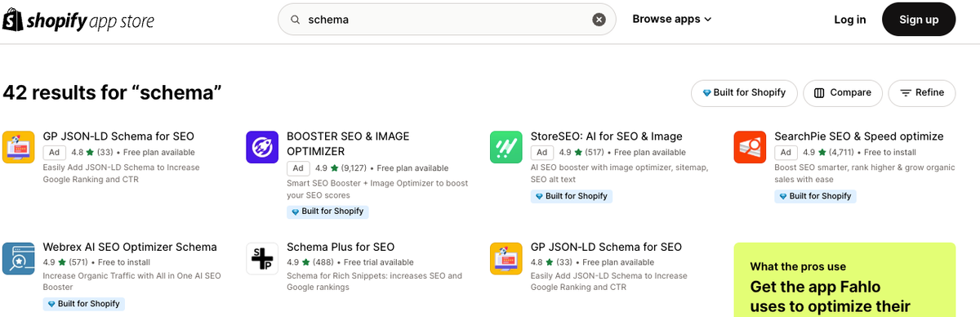
Task: Click the Sign up button
Action: 919,20
